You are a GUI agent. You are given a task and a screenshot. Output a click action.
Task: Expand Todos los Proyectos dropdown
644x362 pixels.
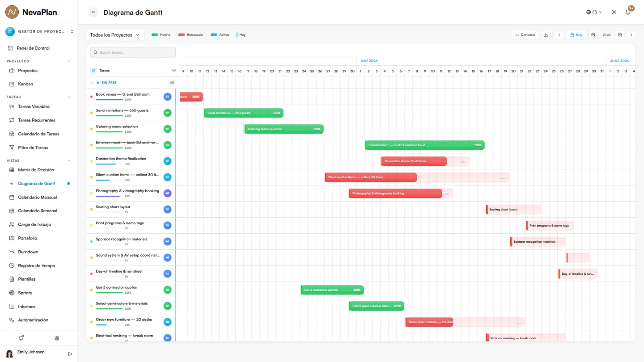click(x=115, y=35)
